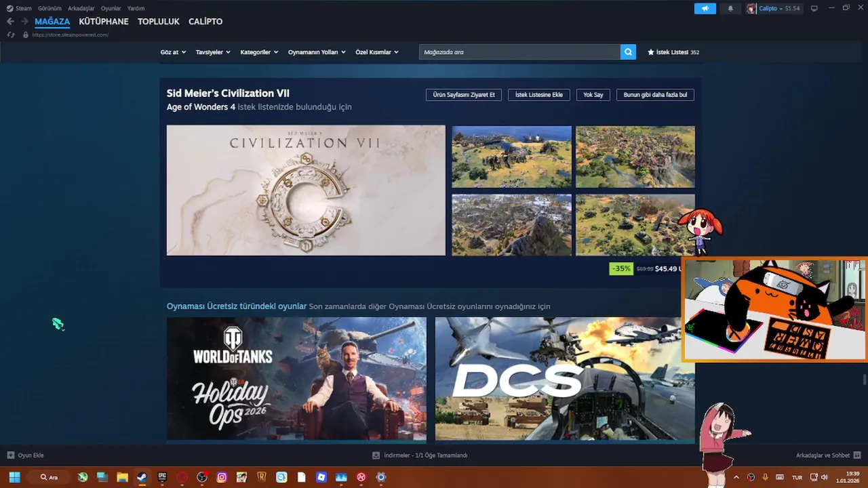Image resolution: width=868 pixels, height=488 pixels.
Task: Open the Oynaması Ücretsiz türündeki oyunlar link
Action: pyautogui.click(x=237, y=306)
